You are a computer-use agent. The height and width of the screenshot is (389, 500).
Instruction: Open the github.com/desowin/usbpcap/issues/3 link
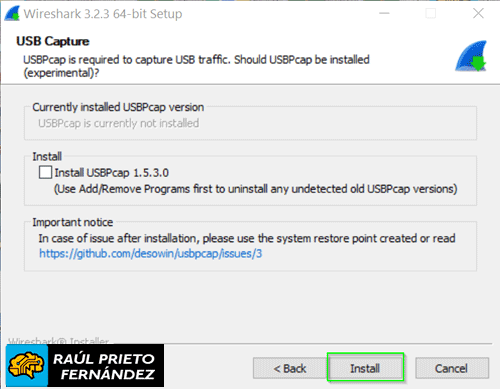tap(150, 254)
